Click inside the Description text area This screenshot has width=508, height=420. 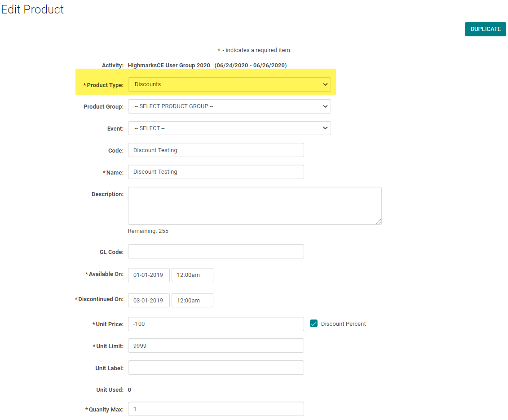click(x=254, y=206)
